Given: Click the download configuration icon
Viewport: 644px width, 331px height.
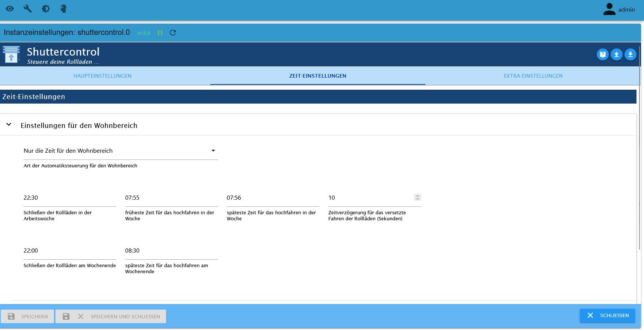Looking at the screenshot, I should [x=630, y=54].
